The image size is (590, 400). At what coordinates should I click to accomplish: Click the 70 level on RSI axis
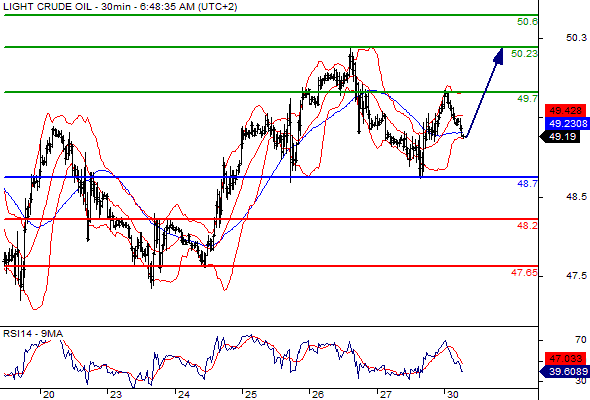[581, 340]
